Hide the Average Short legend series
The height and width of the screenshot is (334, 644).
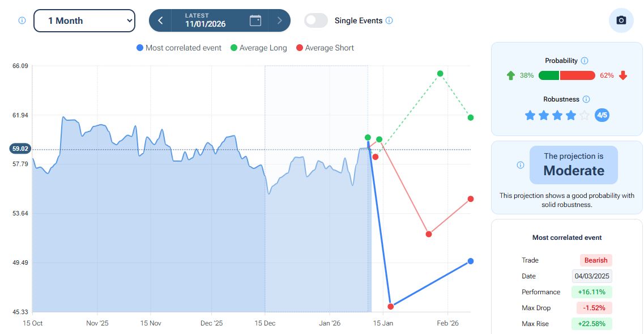coord(325,48)
